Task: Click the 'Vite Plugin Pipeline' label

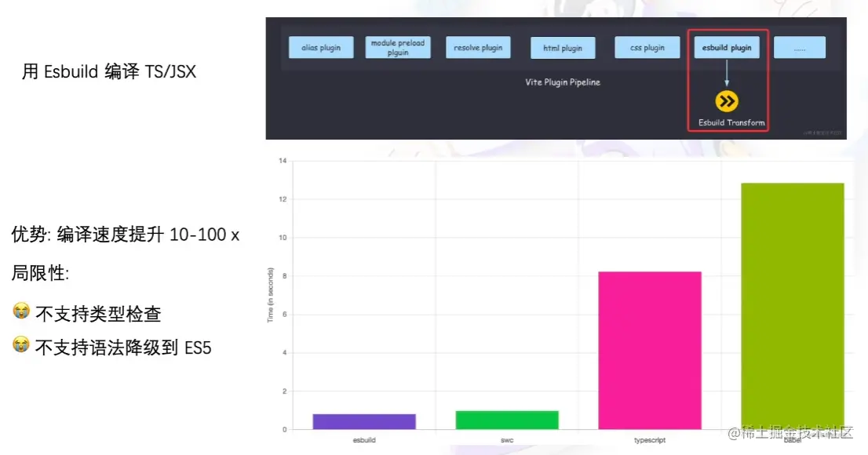Action: coord(563,82)
